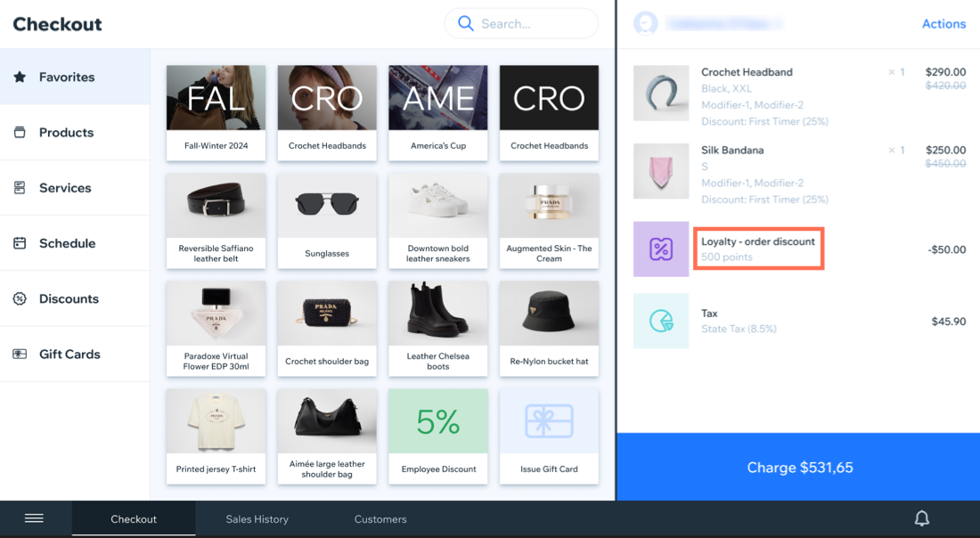Viewport: 980px width, 538px height.
Task: Select the Employee Discount 5% tile
Action: click(437, 436)
